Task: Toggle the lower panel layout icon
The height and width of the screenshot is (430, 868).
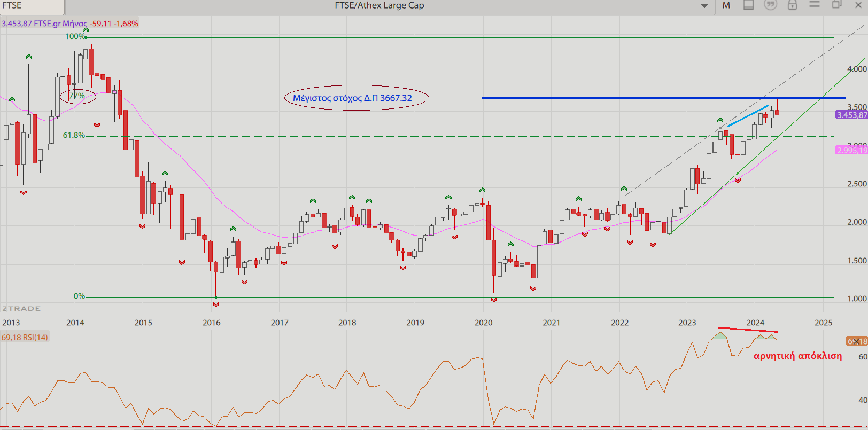Action: click(749, 5)
